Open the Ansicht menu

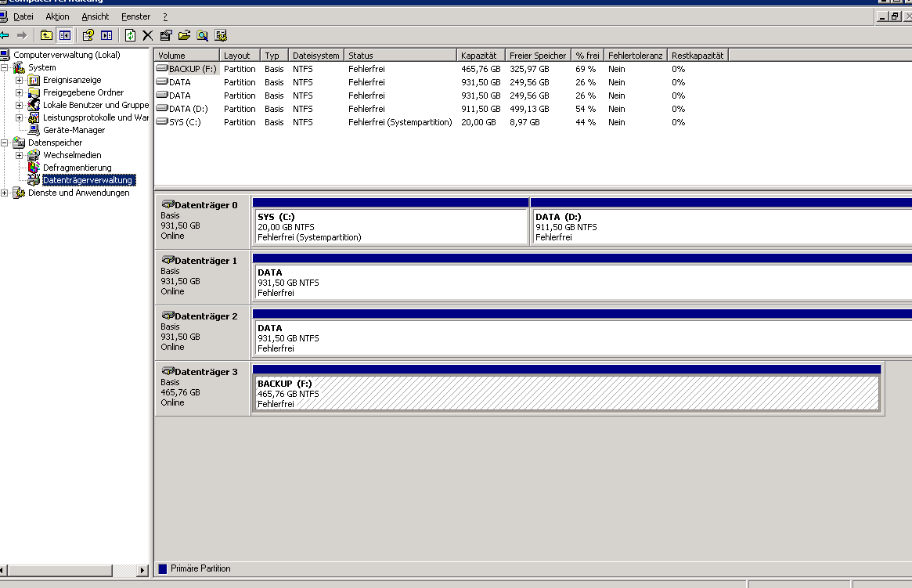click(96, 17)
